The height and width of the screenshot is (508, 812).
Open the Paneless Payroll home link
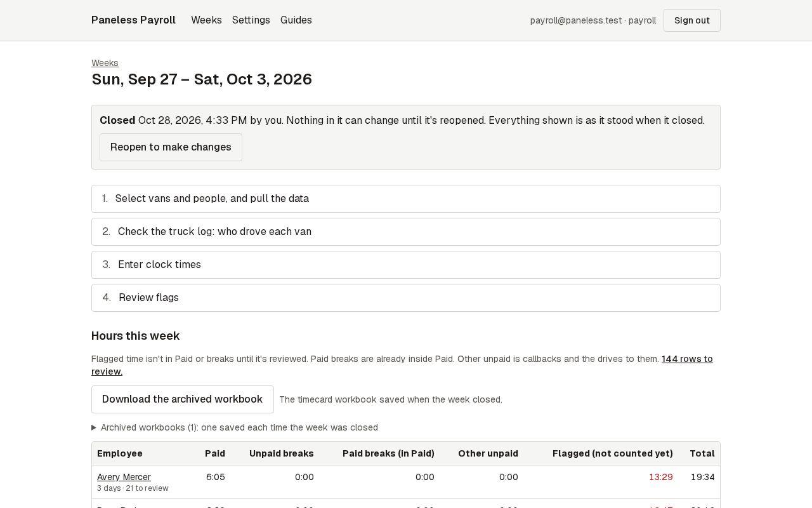133,20
